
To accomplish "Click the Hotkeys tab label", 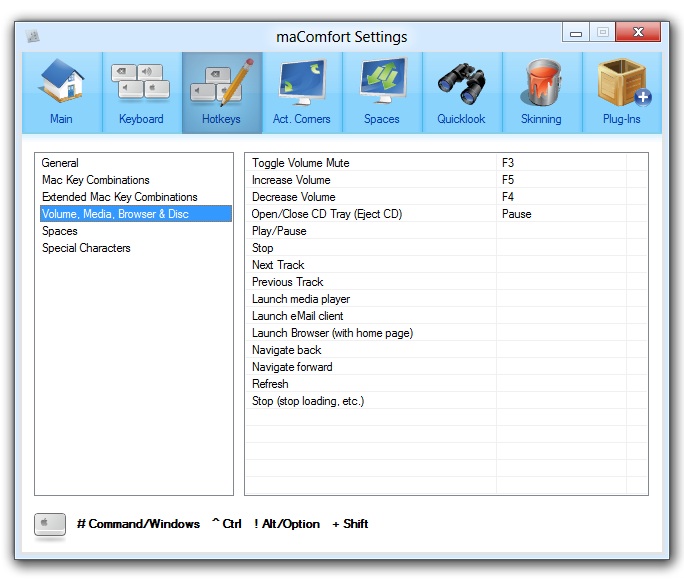I will pyautogui.click(x=221, y=119).
